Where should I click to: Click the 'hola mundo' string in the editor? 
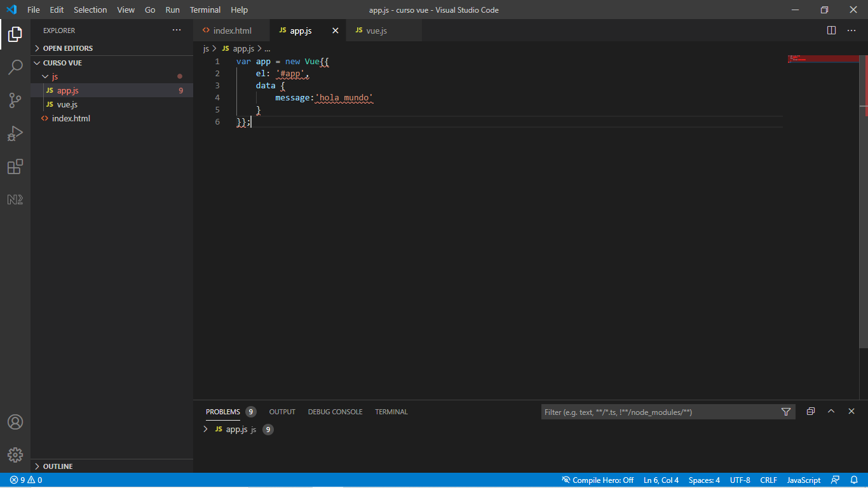(x=344, y=98)
